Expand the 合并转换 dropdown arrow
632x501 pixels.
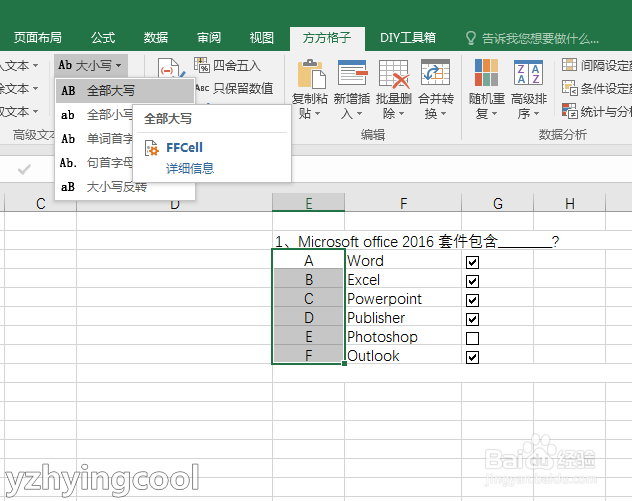point(443,114)
